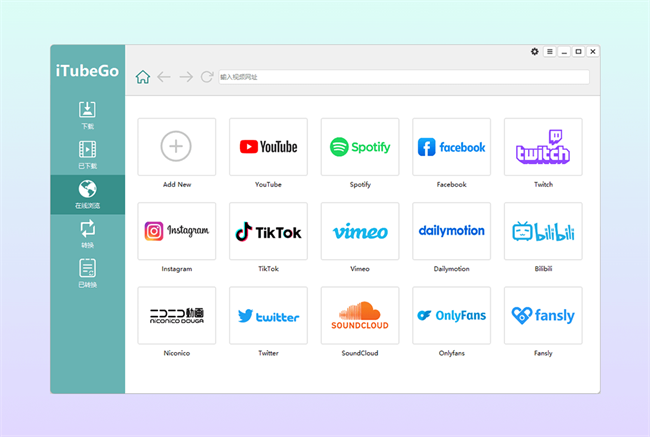Image resolution: width=650 pixels, height=437 pixels.
Task: Open the Convert section in the sidebar
Action: point(87,234)
